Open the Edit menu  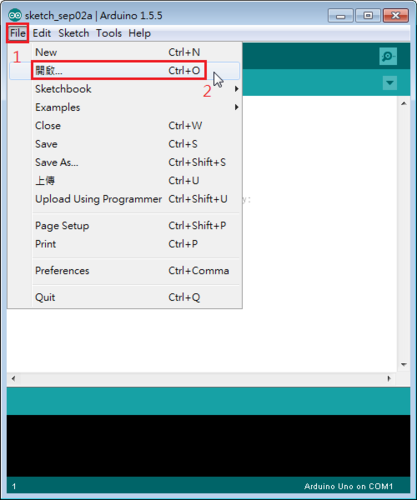(42, 33)
